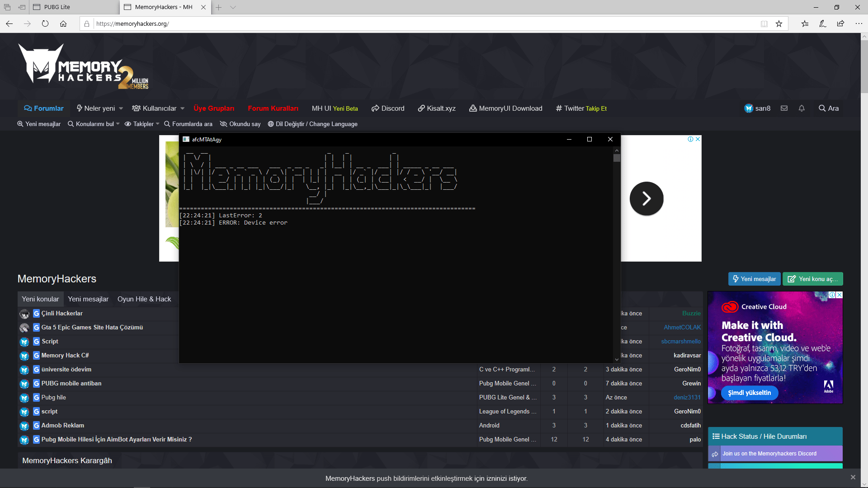Image resolution: width=868 pixels, height=488 pixels.
Task: Open browser Settings and more menu
Action: point(859,23)
